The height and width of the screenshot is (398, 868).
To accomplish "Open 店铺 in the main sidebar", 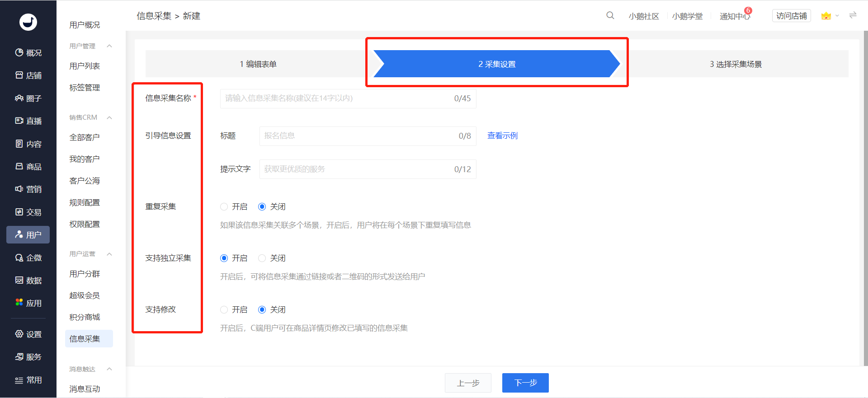I will click(28, 75).
